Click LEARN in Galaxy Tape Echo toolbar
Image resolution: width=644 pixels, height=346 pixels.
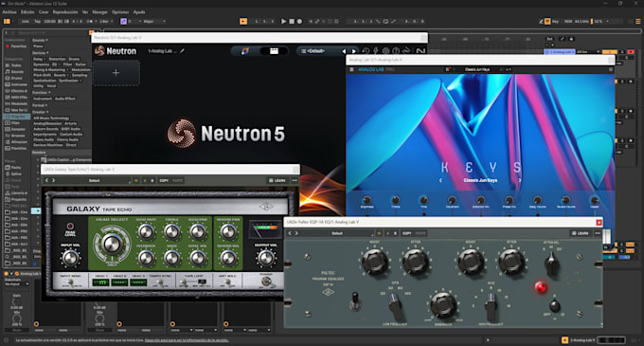[277, 180]
